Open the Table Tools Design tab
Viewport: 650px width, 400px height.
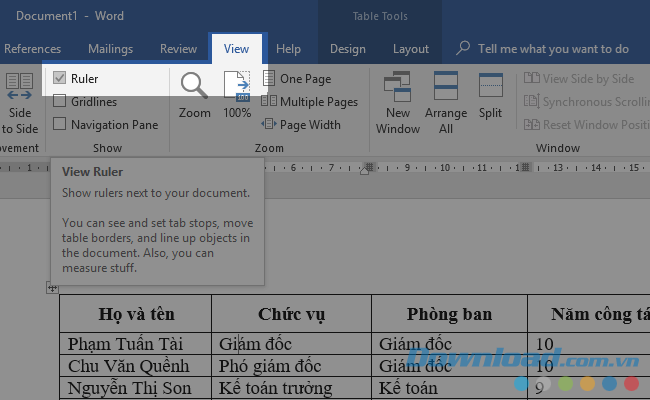[347, 49]
